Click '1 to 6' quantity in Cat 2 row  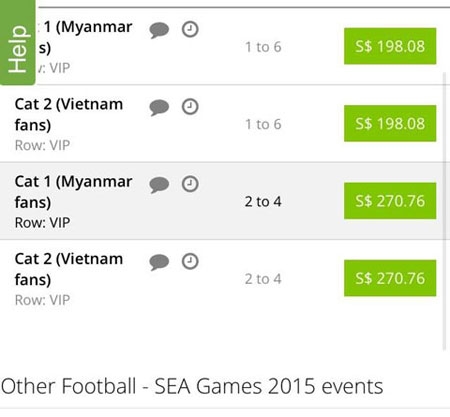click(263, 124)
